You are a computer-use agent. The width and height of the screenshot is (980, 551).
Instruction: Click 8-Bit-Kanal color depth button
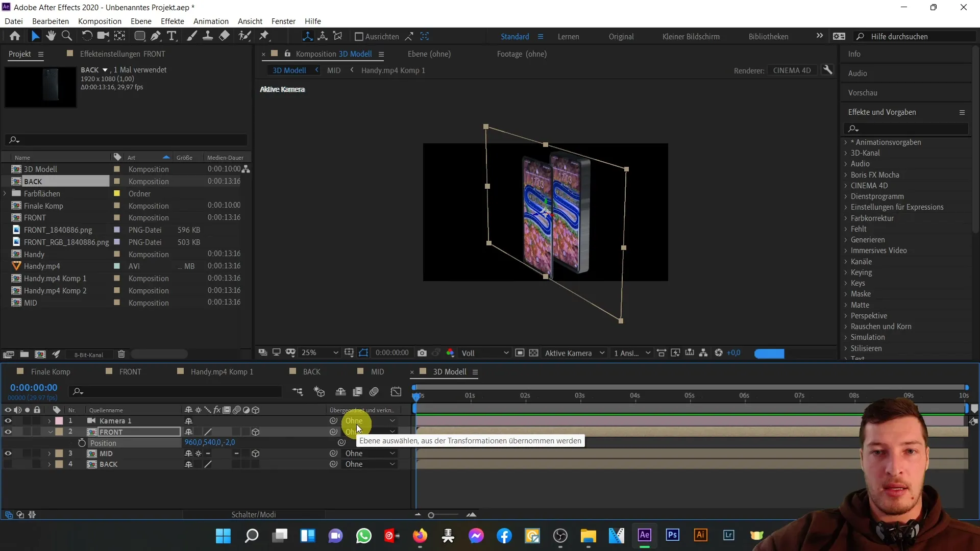pos(89,355)
